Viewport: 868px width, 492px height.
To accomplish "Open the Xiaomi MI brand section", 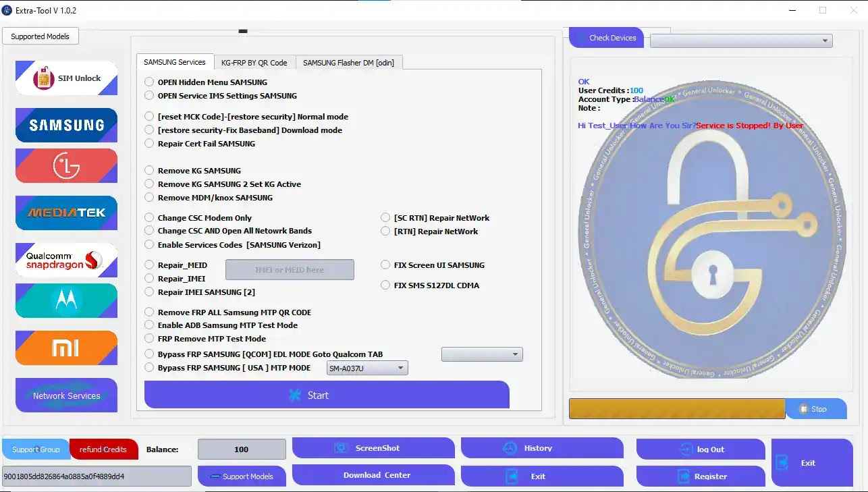I will 66,348.
